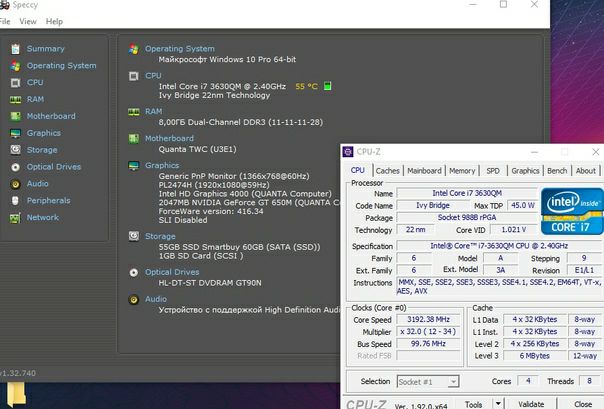This screenshot has height=409, width=604.
Task: Click the drive icon beside summary Storage heading
Action: coord(134,236)
